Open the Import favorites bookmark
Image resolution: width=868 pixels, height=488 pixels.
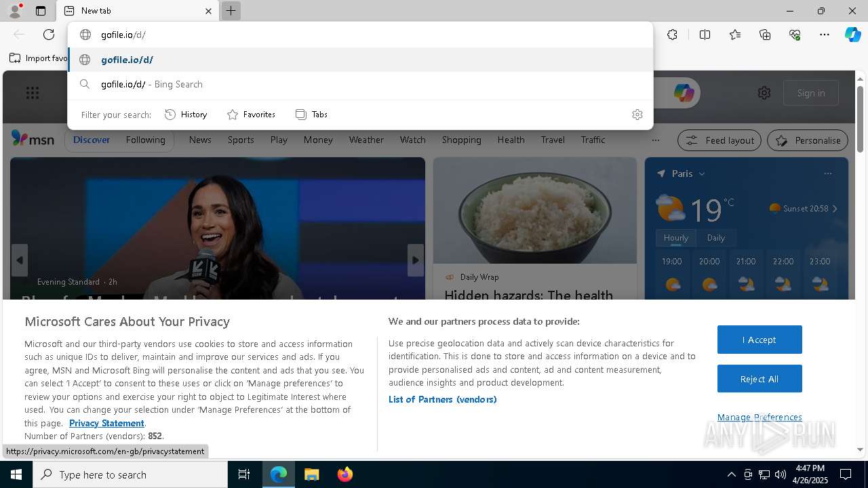39,58
